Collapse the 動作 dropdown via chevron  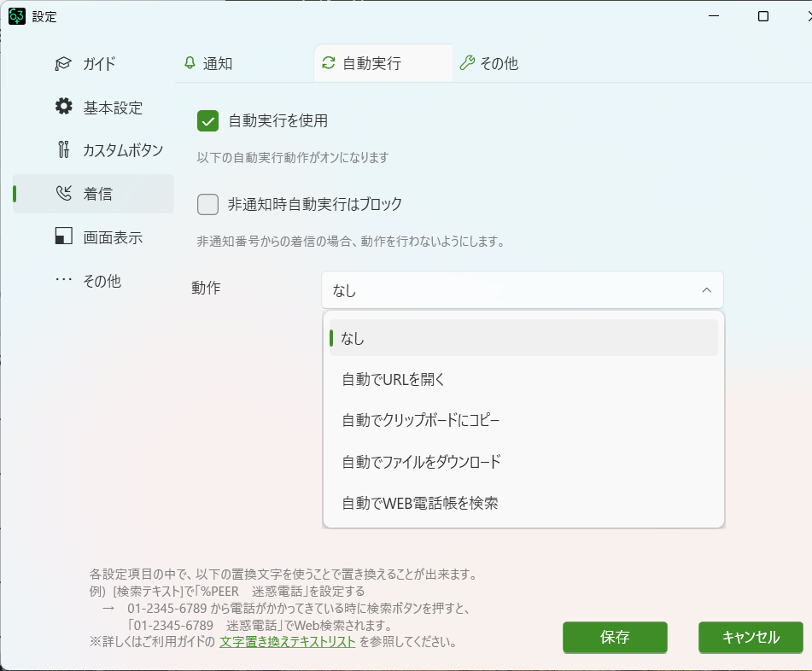[x=706, y=290]
